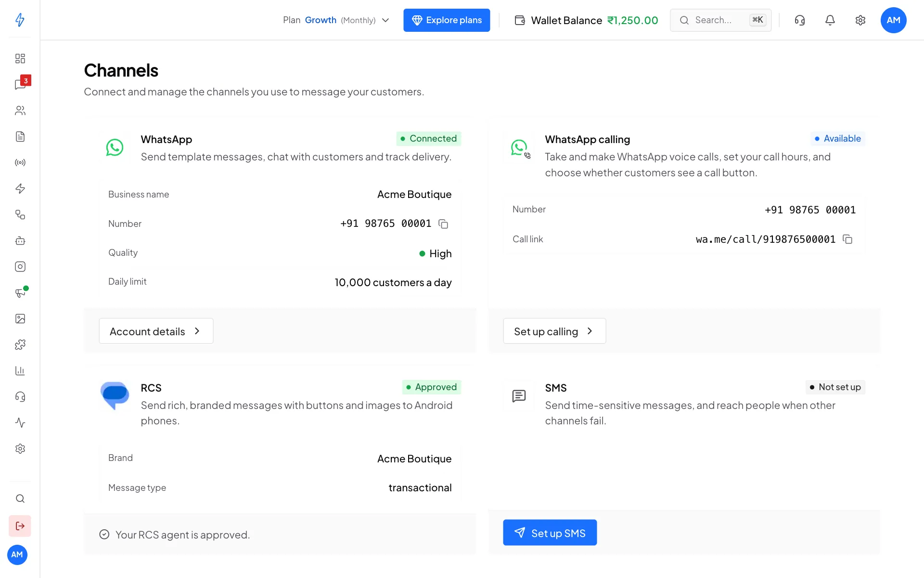This screenshot has width=924, height=578.
Task: Open the analytics bar chart icon in sidebar
Action: tap(20, 370)
